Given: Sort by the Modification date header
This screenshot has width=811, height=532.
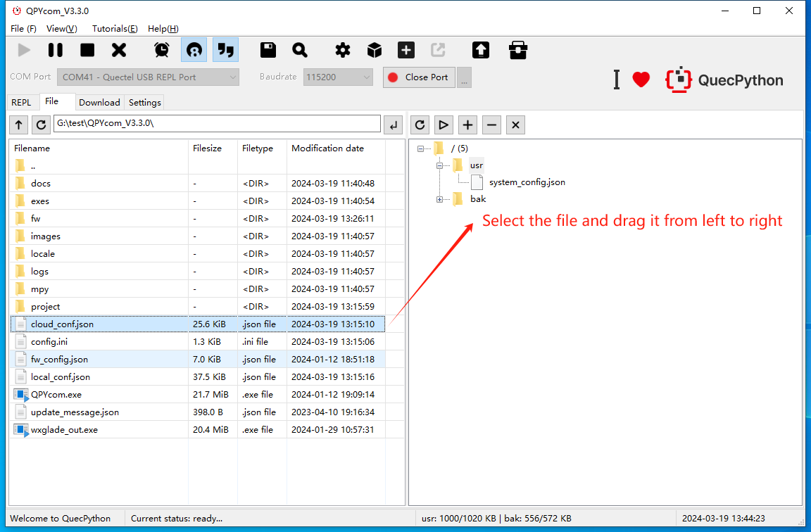Looking at the screenshot, I should (337, 148).
